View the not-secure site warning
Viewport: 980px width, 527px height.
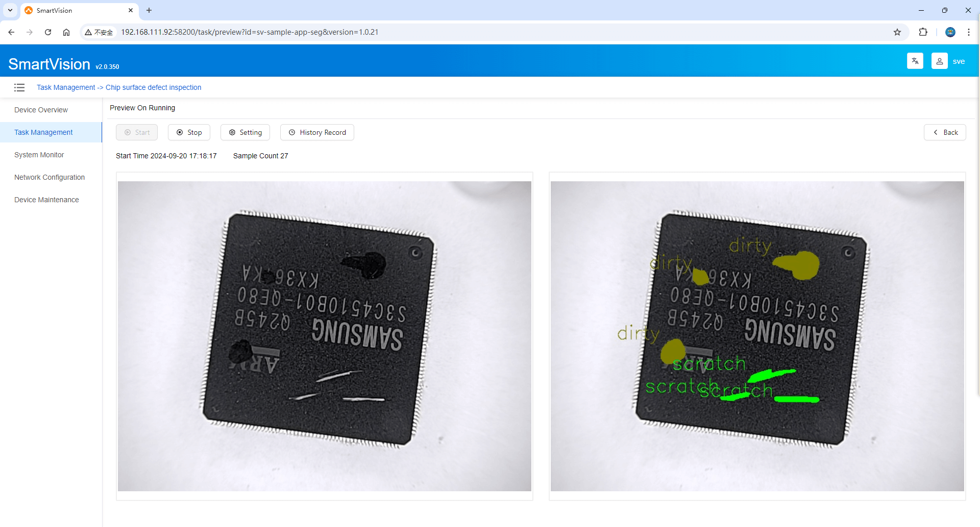click(x=99, y=32)
